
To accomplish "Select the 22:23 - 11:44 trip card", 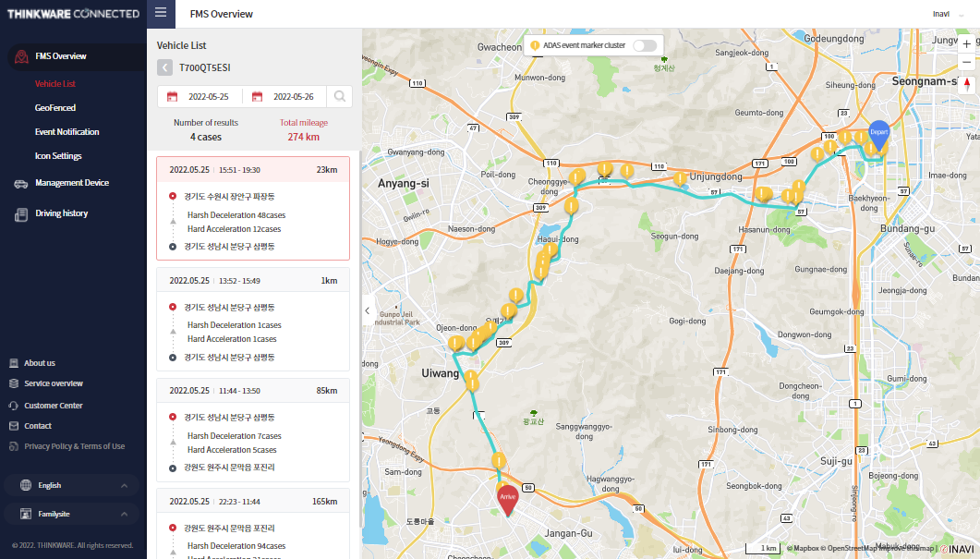I will coord(253,524).
